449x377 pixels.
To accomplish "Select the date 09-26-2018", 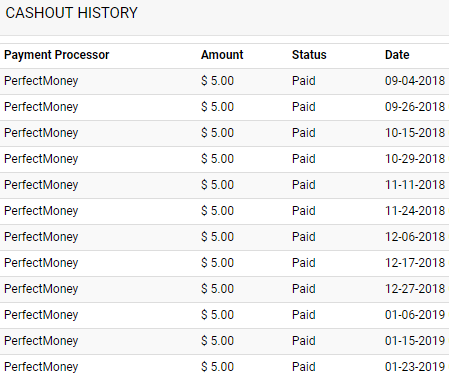I will [x=415, y=107].
